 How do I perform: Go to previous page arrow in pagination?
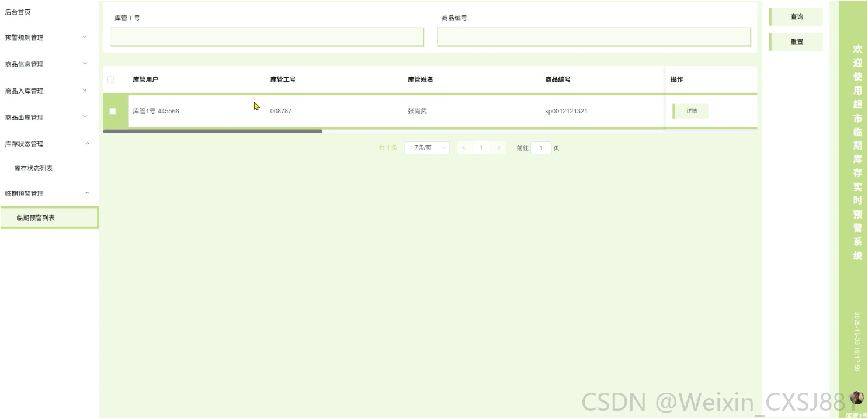click(464, 148)
